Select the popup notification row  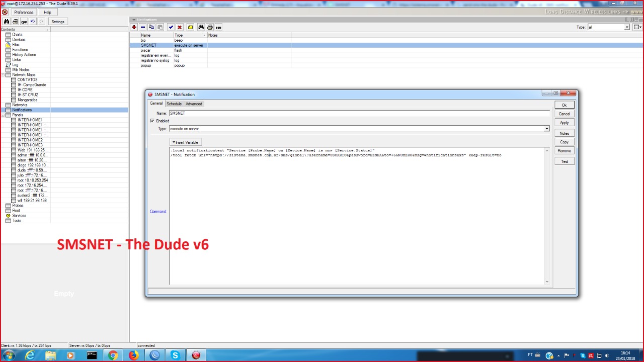(x=386, y=65)
